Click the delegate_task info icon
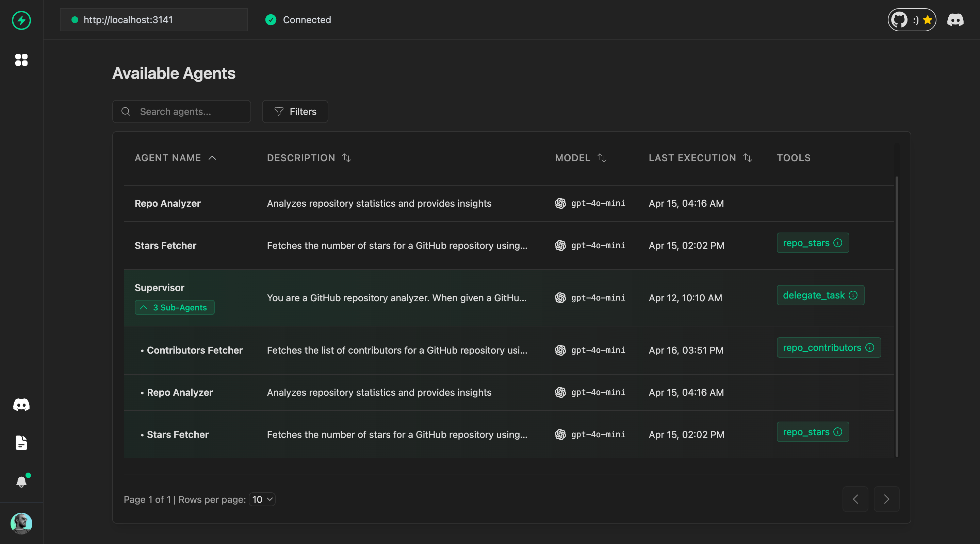This screenshot has width=980, height=544. [853, 295]
